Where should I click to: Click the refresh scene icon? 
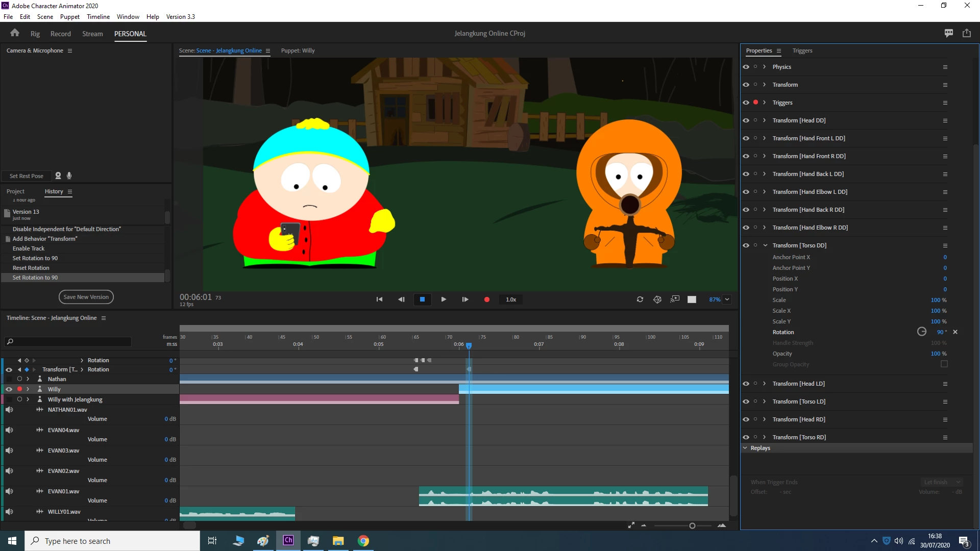pos(640,299)
